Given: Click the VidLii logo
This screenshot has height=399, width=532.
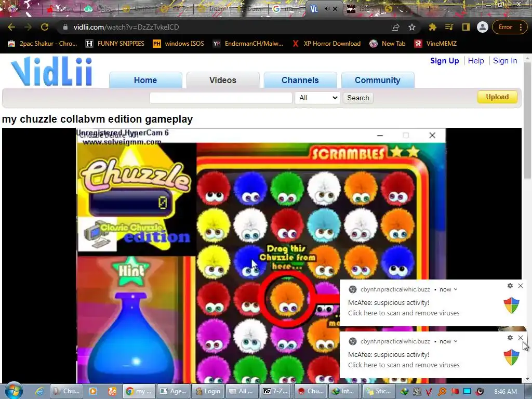Looking at the screenshot, I should tap(51, 71).
